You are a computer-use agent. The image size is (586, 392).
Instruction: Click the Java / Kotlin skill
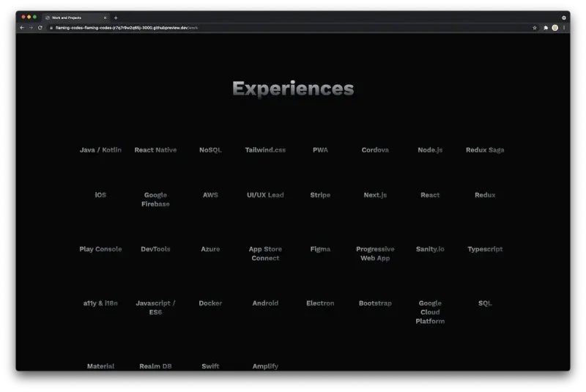point(100,150)
